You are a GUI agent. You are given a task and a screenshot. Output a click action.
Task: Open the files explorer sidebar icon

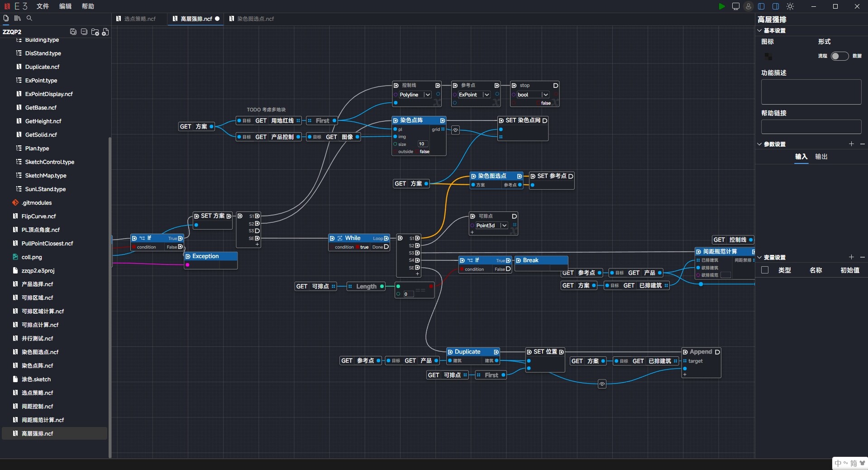[6, 18]
